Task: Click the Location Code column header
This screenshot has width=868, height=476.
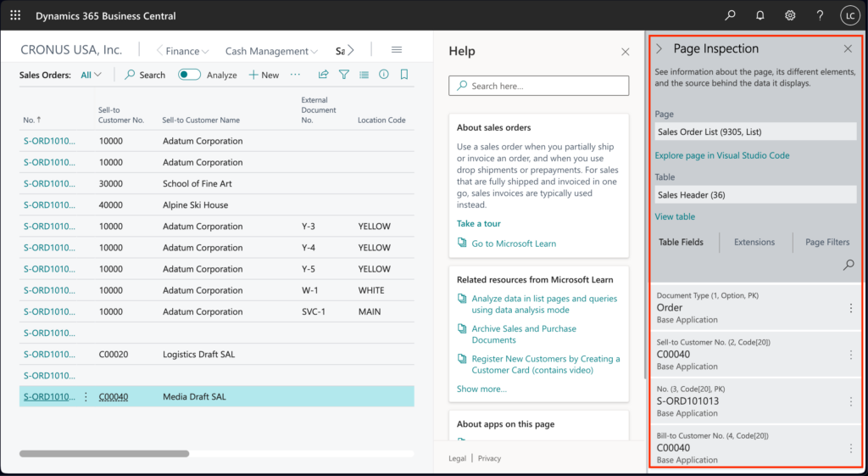Action: [381, 120]
